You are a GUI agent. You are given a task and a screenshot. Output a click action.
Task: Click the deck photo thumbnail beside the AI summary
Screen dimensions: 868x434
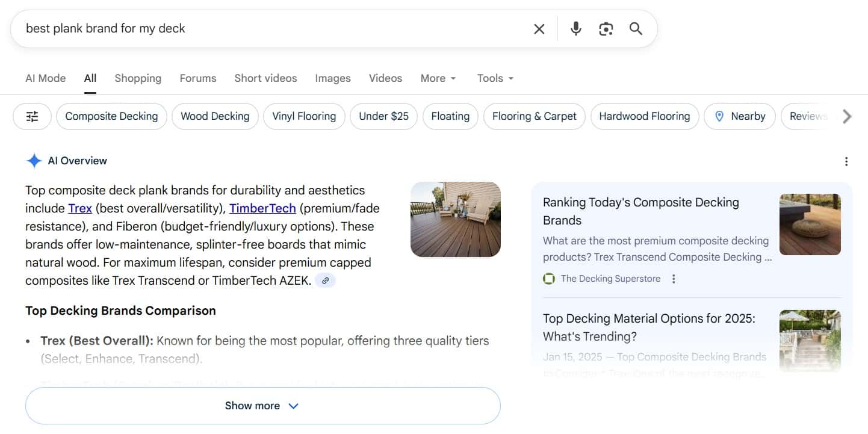[x=455, y=219]
